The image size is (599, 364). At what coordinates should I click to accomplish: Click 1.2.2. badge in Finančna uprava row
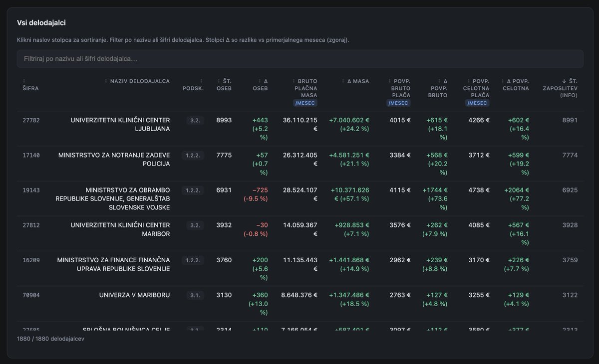[193, 260]
